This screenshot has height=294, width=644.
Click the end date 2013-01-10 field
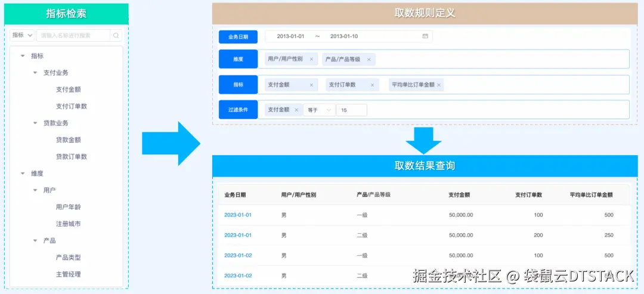tap(344, 36)
